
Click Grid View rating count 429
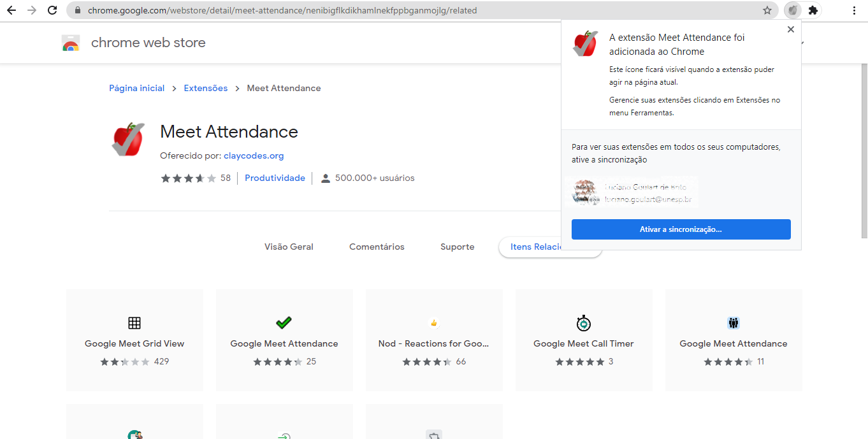(x=162, y=361)
